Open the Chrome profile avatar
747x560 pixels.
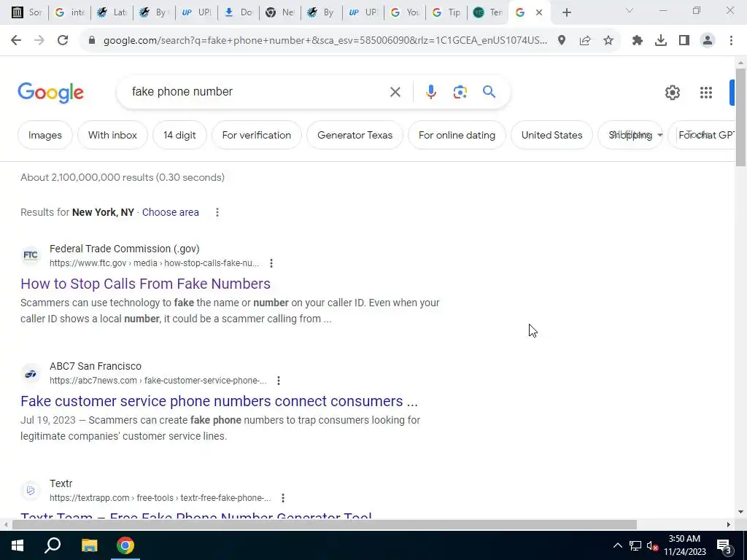click(x=708, y=41)
